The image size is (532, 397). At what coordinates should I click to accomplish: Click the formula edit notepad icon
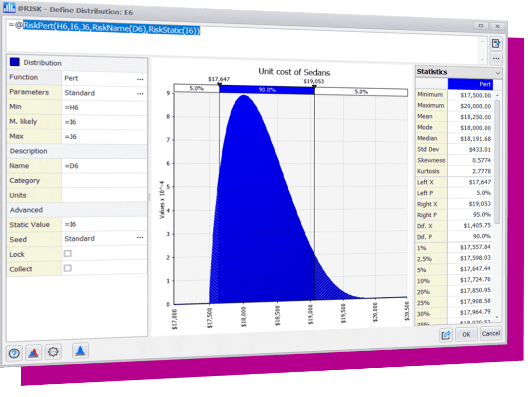496,43
